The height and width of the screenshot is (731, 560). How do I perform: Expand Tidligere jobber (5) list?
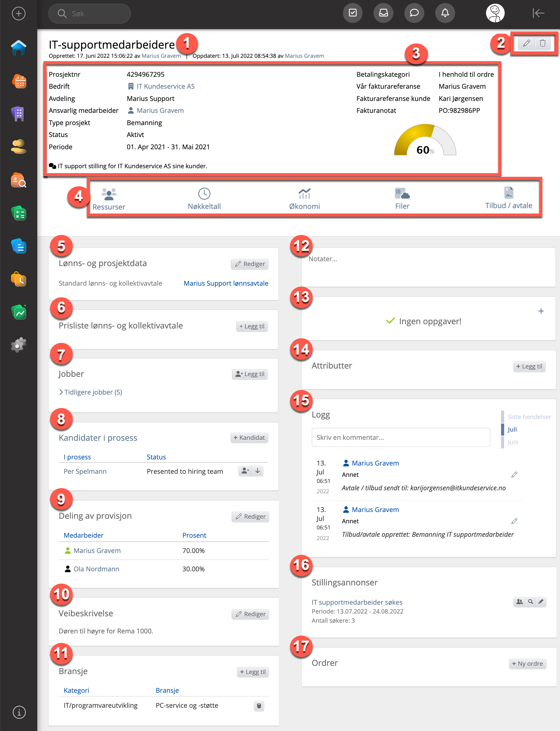(x=91, y=392)
